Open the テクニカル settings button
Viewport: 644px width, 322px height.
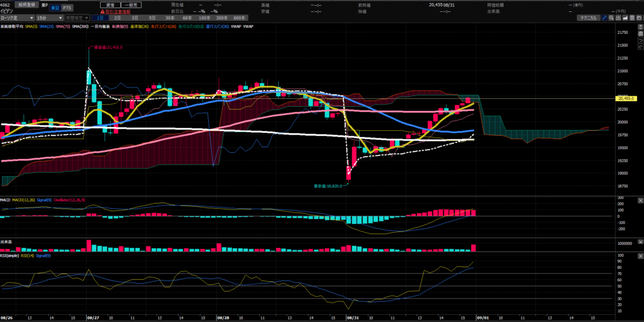[x=589, y=18]
